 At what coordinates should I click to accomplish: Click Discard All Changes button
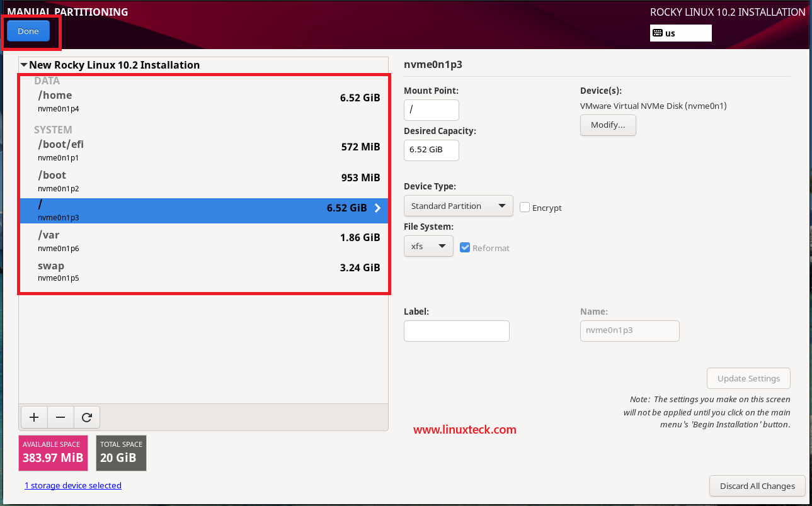click(x=758, y=486)
